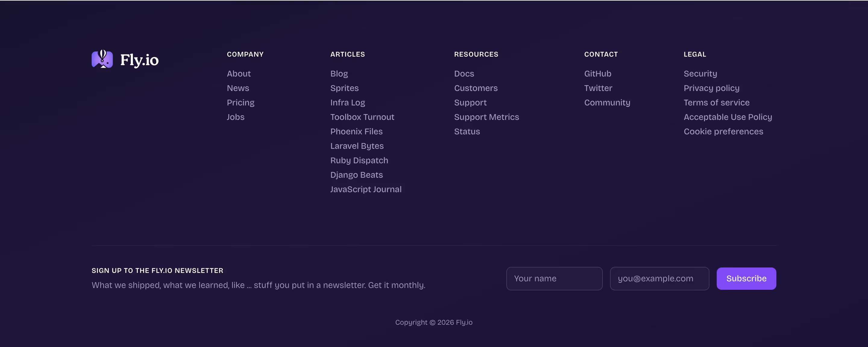Click the RESOURCES column heading
The image size is (868, 347).
point(476,54)
